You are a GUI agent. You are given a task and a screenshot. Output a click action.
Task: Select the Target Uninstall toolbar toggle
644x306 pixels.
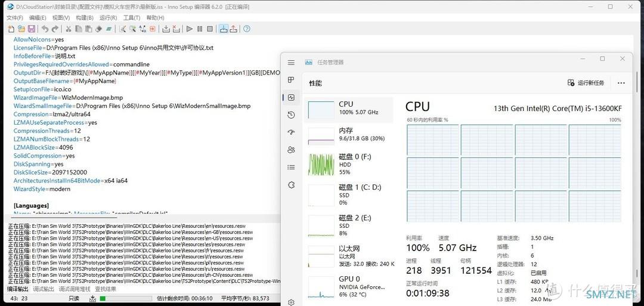233,29
